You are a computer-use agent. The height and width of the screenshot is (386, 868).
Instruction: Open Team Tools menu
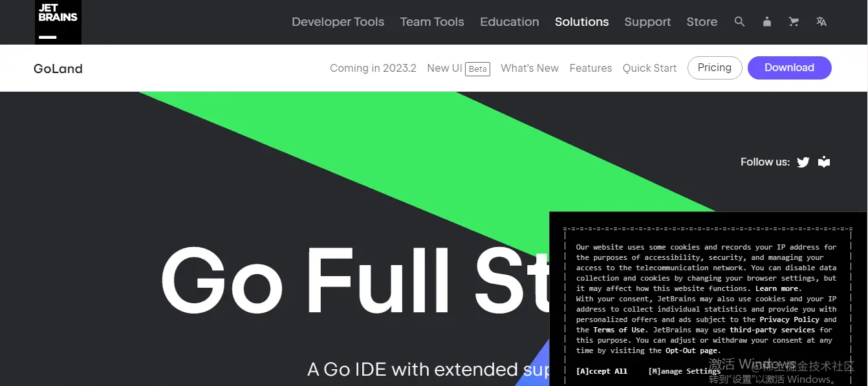pos(432,22)
